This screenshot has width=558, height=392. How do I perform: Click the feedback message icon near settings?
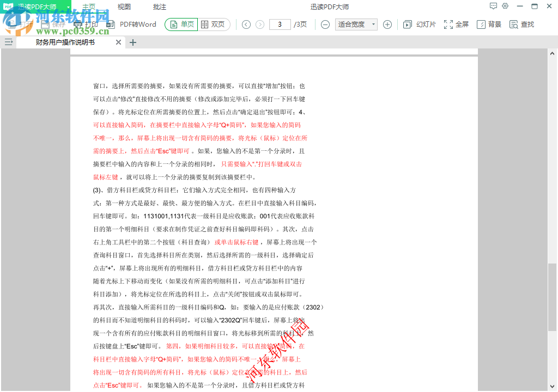(493, 5)
